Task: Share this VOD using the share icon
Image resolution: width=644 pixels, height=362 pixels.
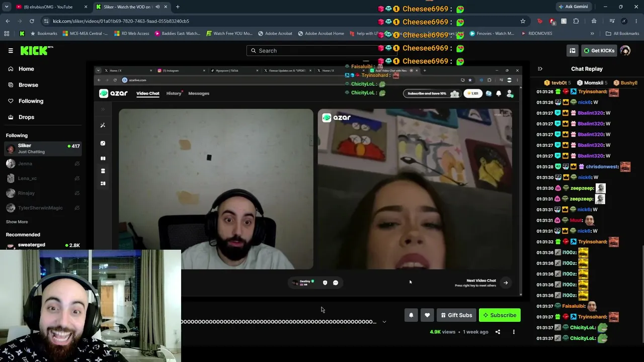Action: click(498, 332)
